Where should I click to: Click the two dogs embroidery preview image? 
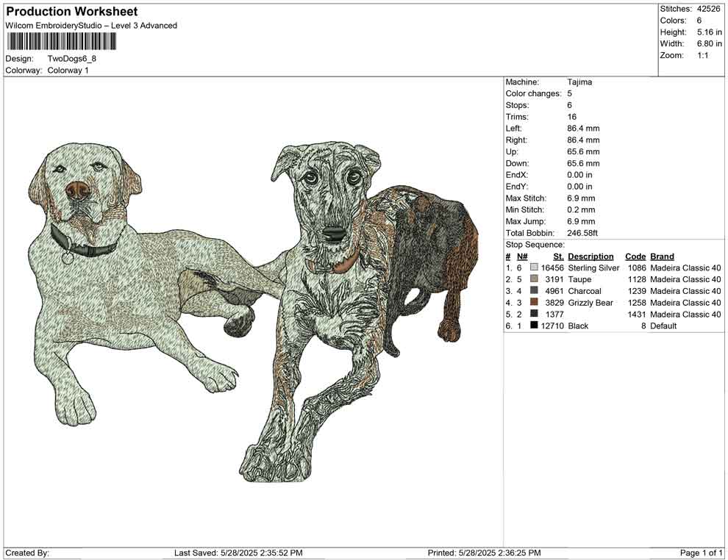coord(253,311)
